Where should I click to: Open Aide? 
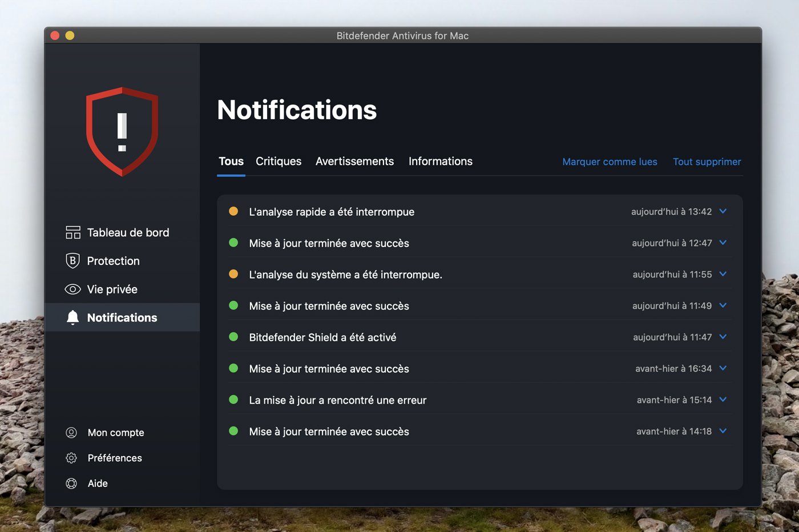pos(98,483)
